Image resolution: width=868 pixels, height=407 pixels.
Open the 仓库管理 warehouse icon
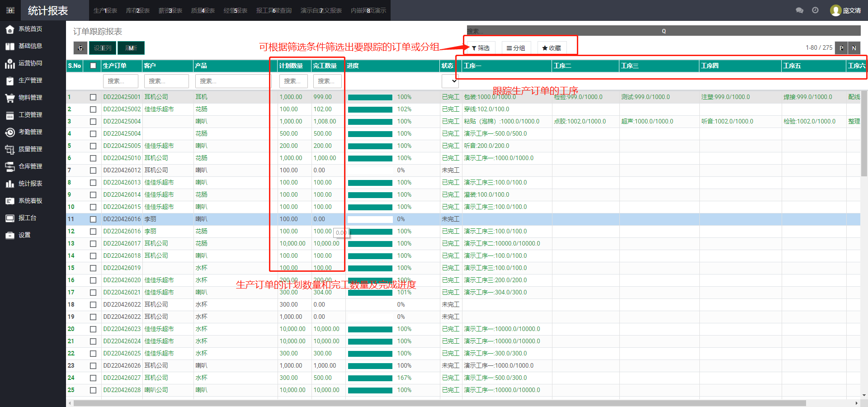[x=10, y=166]
